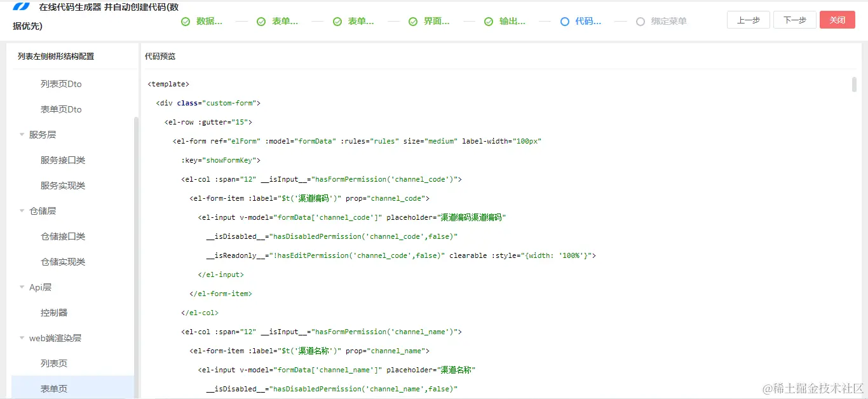Click the el-col line with hasFormPermission('channel_code')
Image resolution: width=868 pixels, height=399 pixels.
[x=322, y=179]
